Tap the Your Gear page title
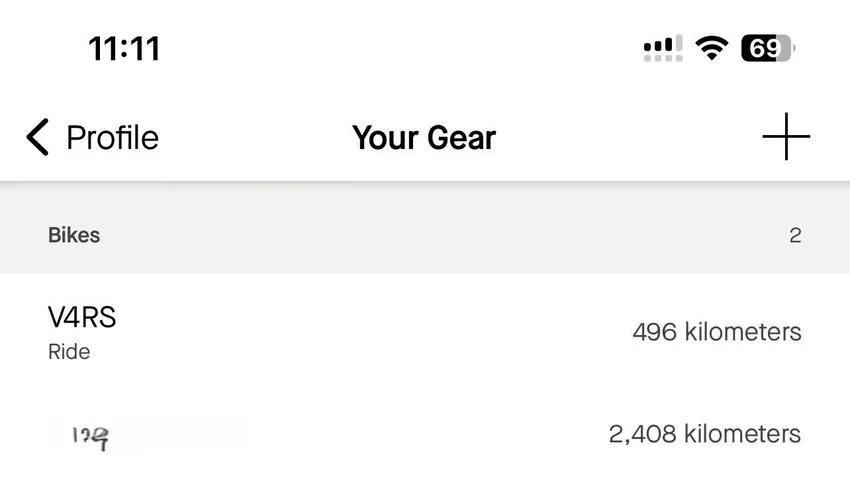The width and height of the screenshot is (850, 500). pos(424,137)
